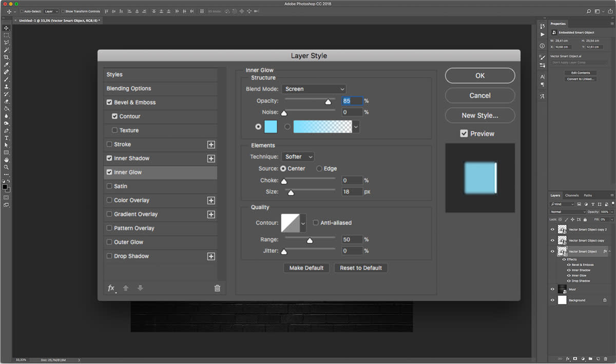
Task: Select the Eyedropper tool
Action: [x=7, y=65]
